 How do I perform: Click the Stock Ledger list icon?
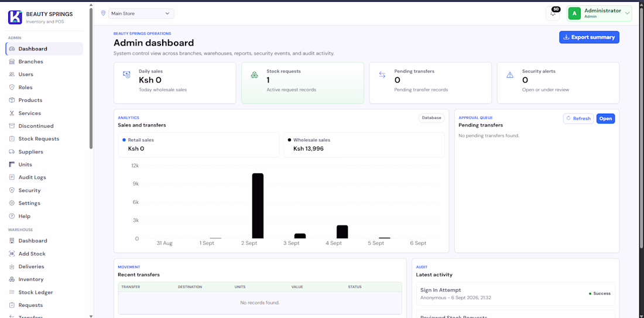tap(12, 293)
